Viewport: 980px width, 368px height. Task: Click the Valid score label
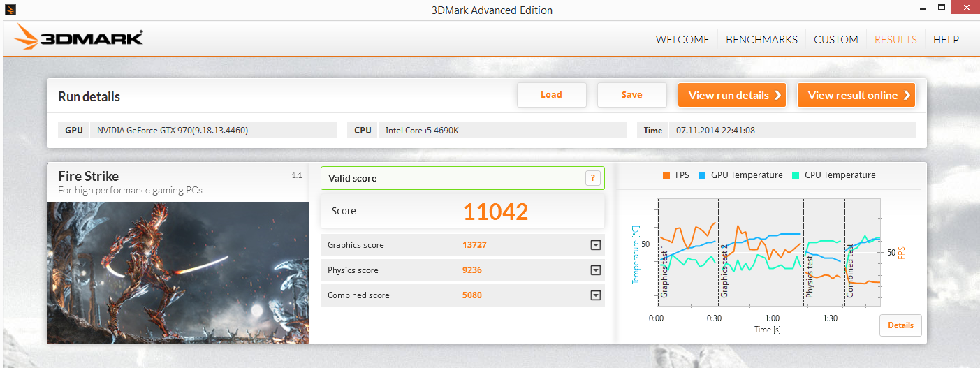point(352,178)
